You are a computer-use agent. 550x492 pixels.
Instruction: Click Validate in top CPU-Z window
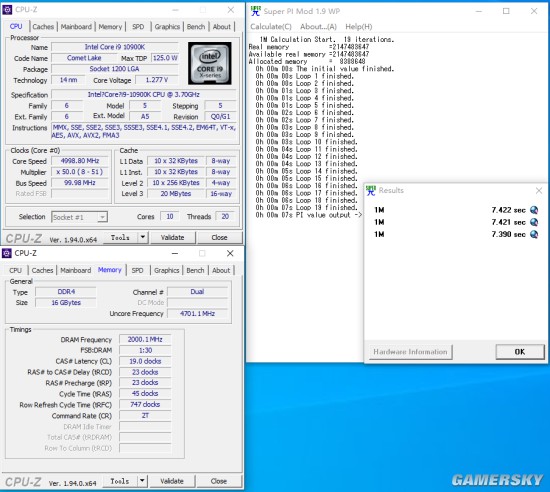tap(172, 237)
